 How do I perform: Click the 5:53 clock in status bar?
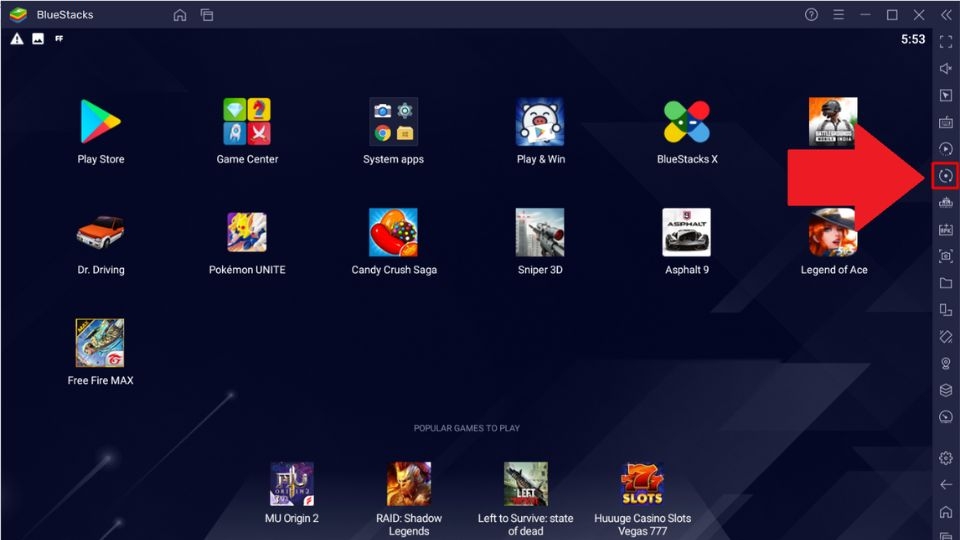click(913, 39)
